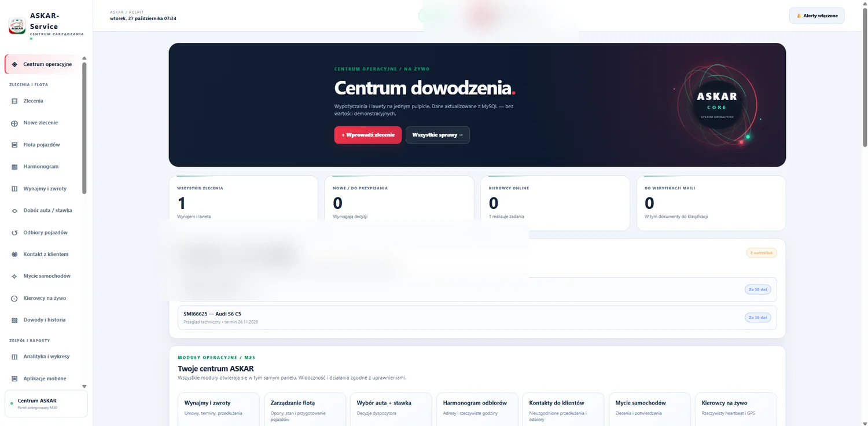
Task: Click the Kontakt z klientem circle icon
Action: tap(14, 255)
